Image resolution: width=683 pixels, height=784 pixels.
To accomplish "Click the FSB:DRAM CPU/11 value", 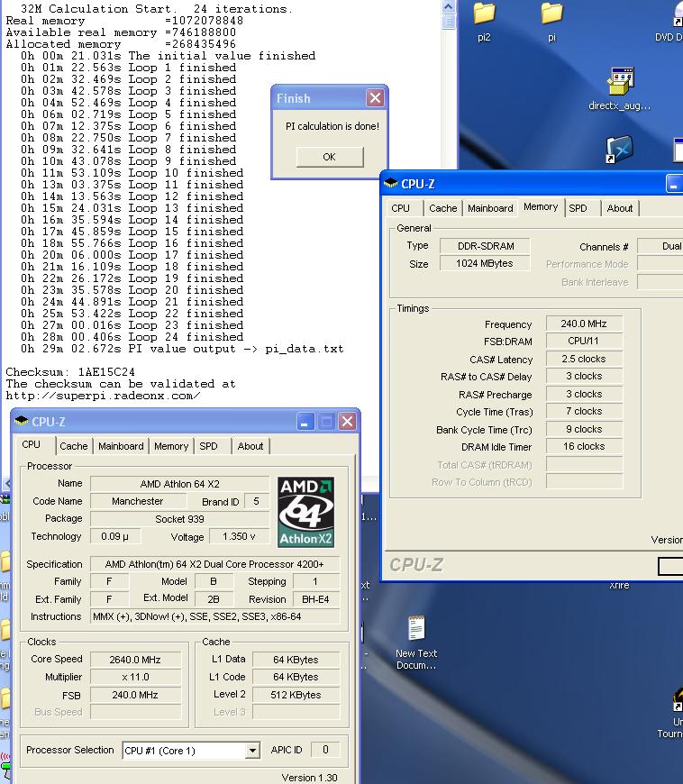I will (x=584, y=341).
